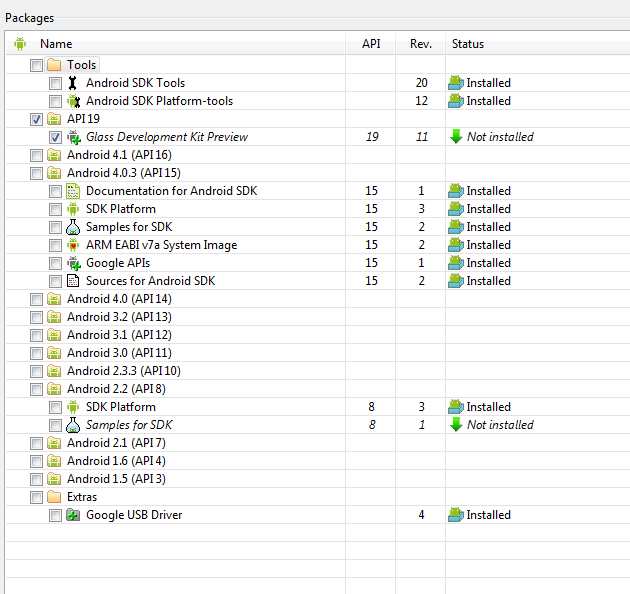
Task: Click the Android icon in the Name header
Action: (20, 43)
